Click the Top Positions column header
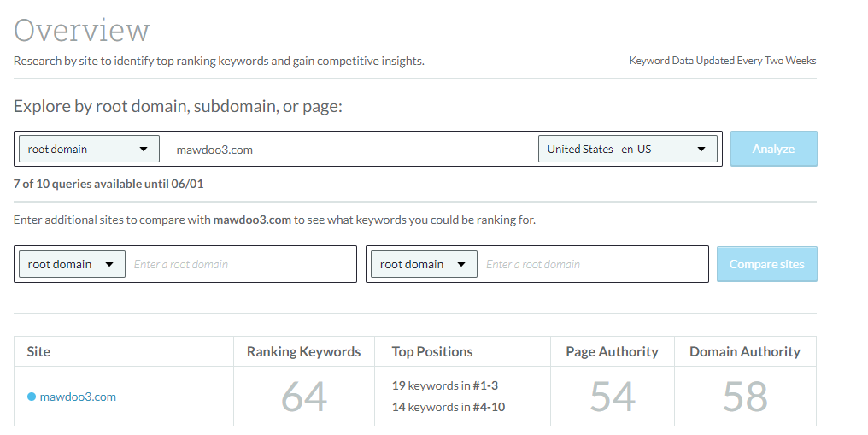Image resolution: width=868 pixels, height=435 pixels. (x=432, y=351)
